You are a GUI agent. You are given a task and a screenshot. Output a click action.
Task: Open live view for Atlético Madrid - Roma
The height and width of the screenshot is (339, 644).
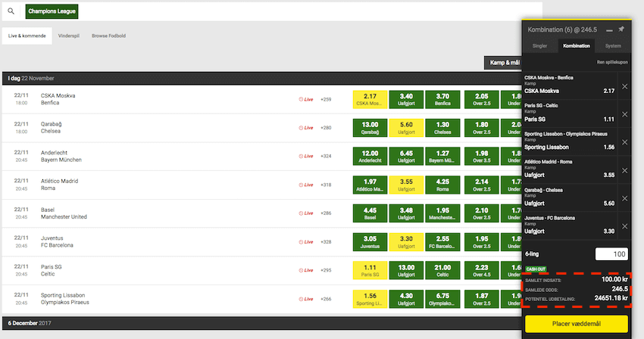306,185
